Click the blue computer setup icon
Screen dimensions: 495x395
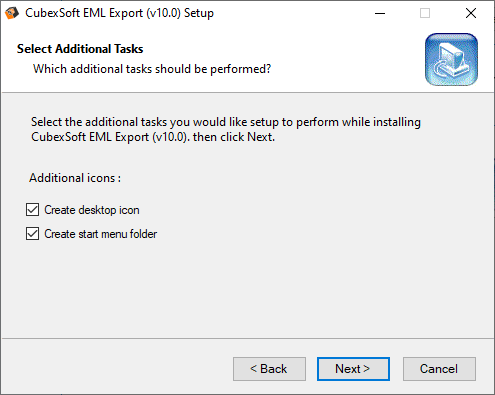point(451,59)
